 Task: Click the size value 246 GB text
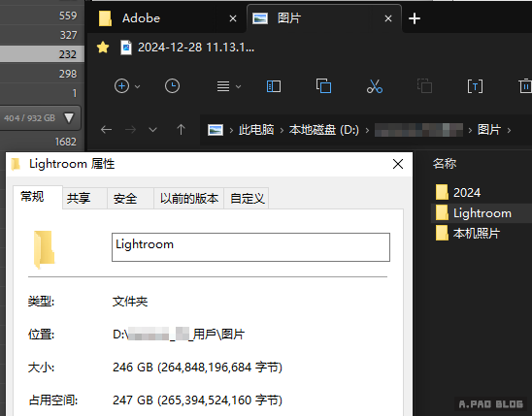coord(197,368)
